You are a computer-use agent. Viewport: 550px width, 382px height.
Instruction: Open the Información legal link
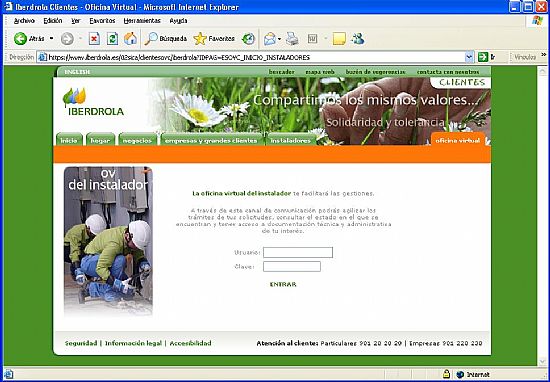(133, 343)
